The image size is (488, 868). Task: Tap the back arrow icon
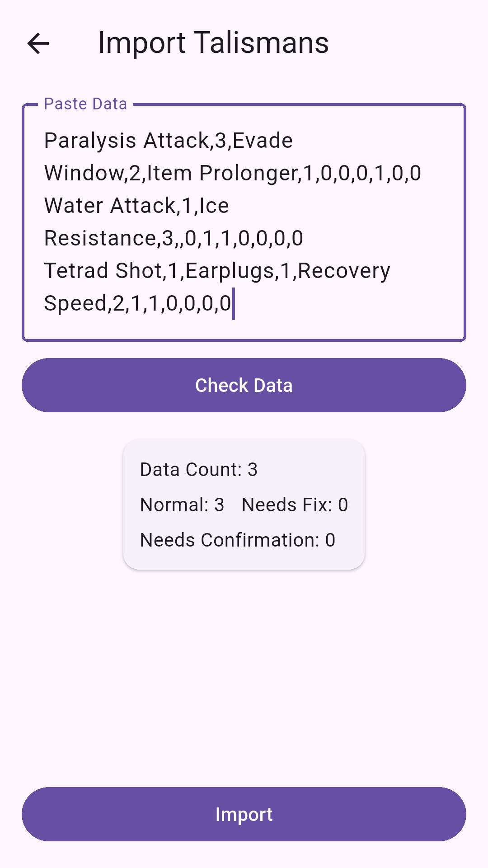coord(38,44)
